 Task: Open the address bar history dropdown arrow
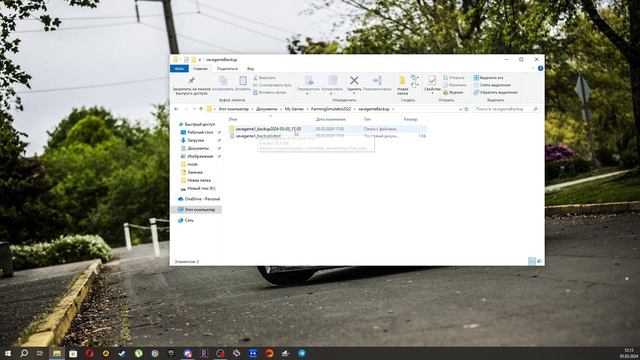pos(460,109)
